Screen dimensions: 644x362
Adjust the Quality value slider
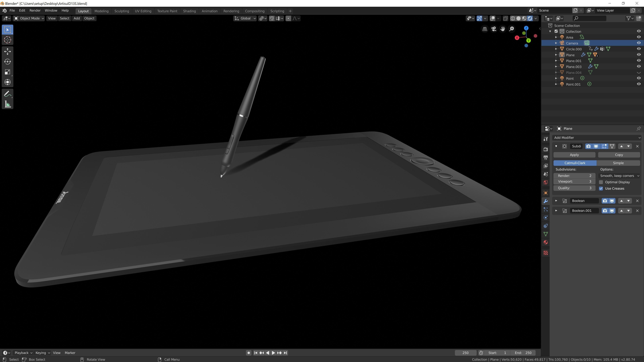(x=574, y=188)
